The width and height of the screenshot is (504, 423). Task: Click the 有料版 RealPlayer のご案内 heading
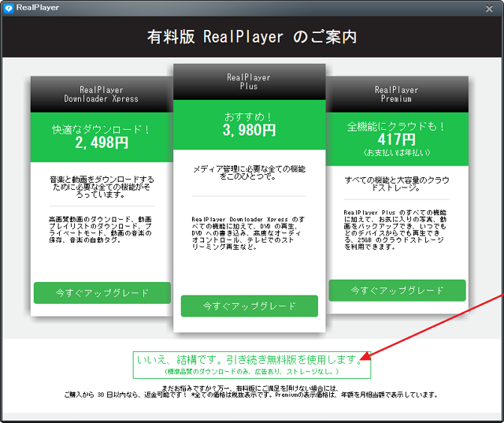tap(252, 36)
